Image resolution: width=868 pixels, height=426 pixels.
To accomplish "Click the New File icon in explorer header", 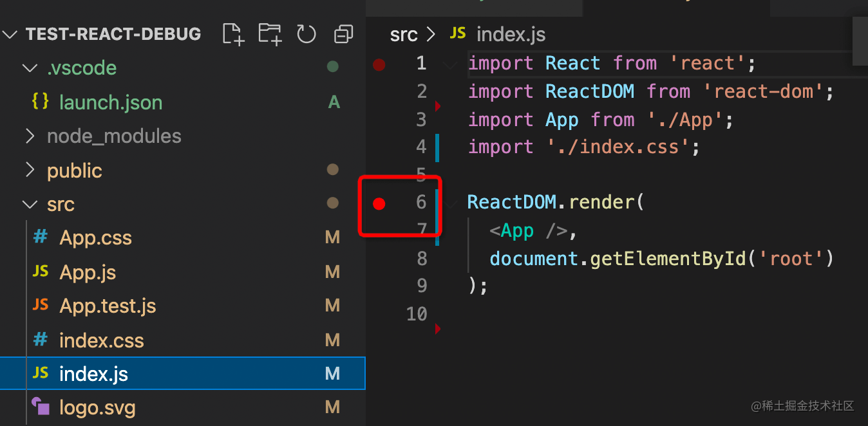I will (233, 33).
